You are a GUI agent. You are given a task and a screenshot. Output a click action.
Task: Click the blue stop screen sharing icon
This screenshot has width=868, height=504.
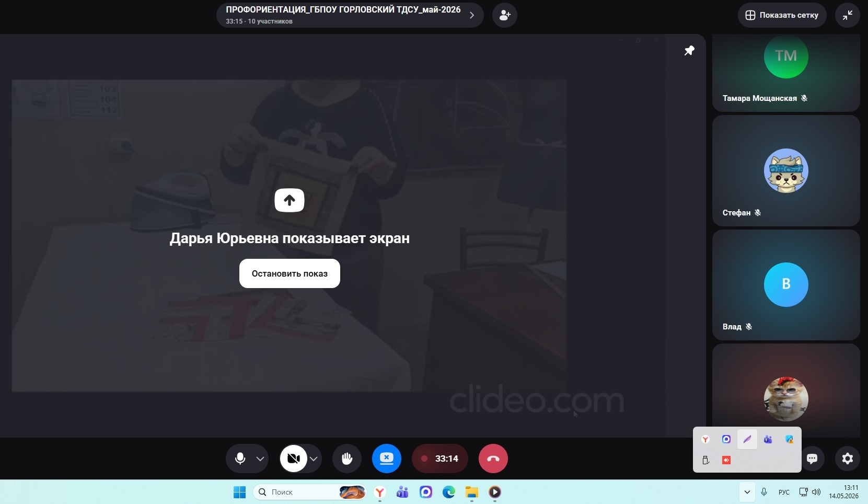pyautogui.click(x=387, y=459)
